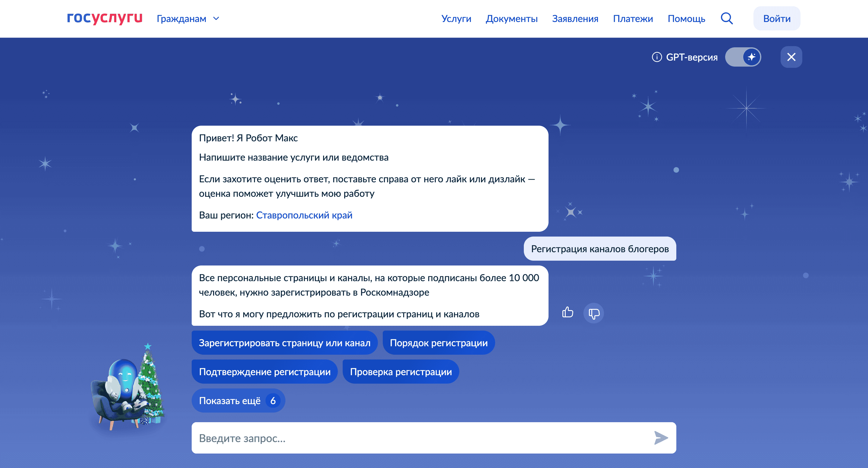Go to Платежи section
Viewport: 868px width, 468px height.
pos(633,18)
